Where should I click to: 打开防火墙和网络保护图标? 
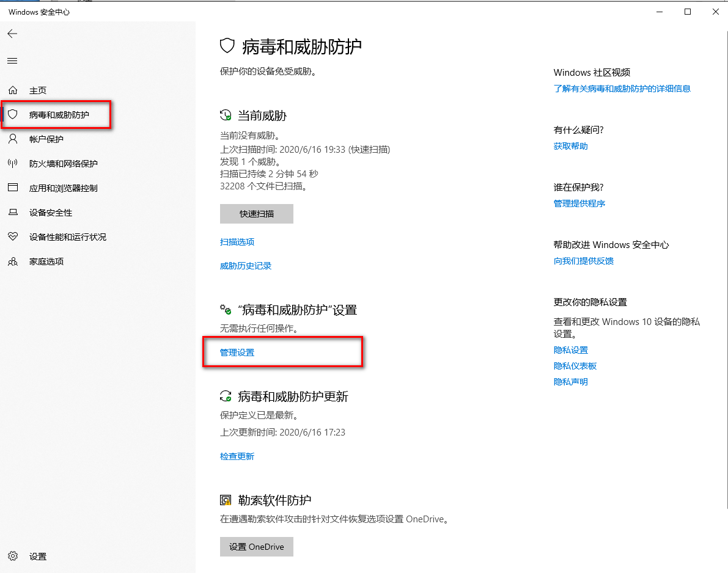[13, 163]
